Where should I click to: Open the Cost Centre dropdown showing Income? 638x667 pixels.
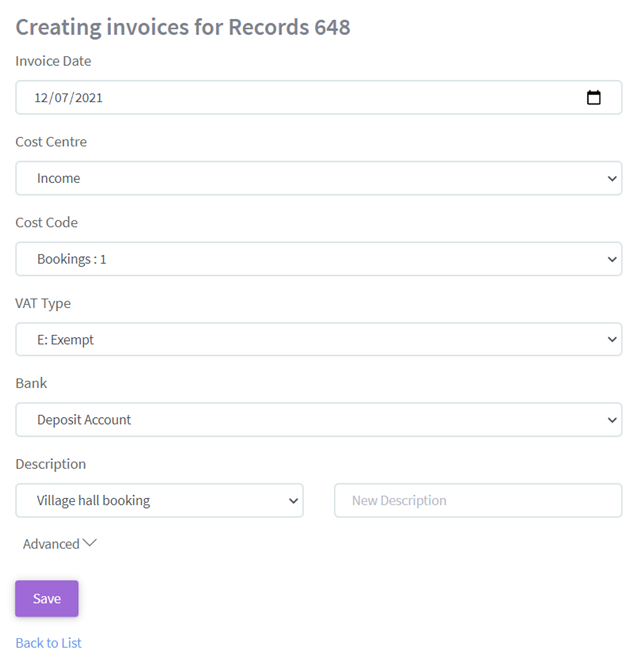pos(318,178)
